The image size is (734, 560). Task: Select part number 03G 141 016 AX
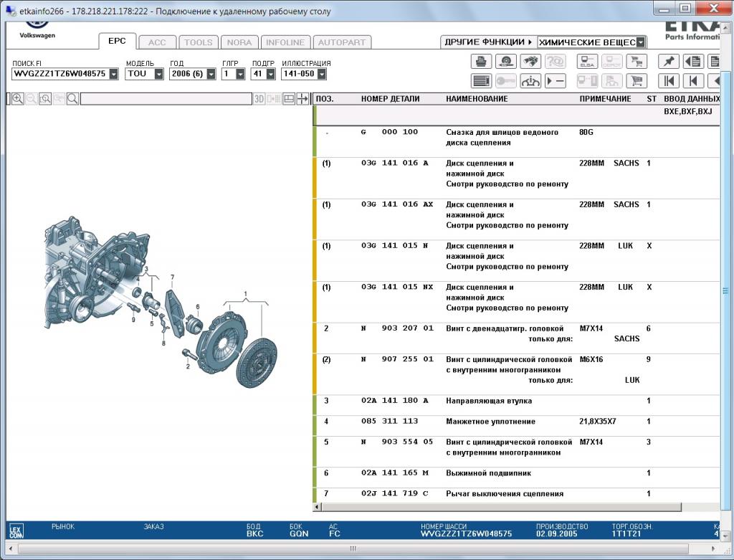coord(397,204)
